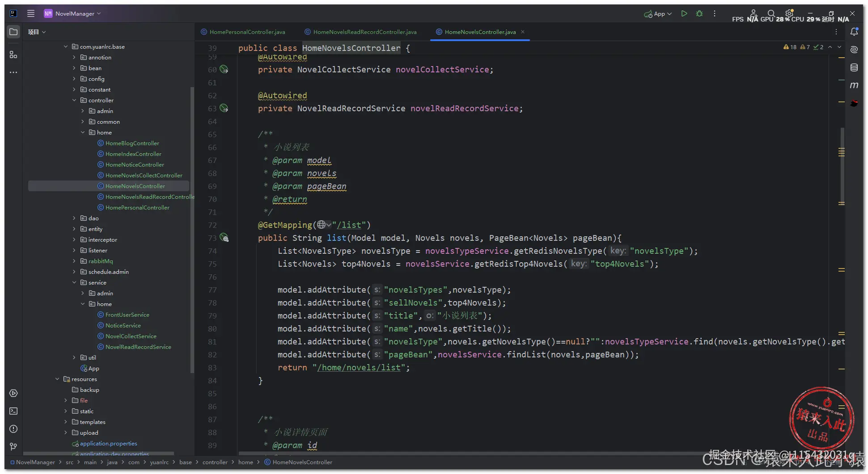Screen dimensions: 868x474
Task: Open the App run configuration dropdown
Action: tap(658, 14)
